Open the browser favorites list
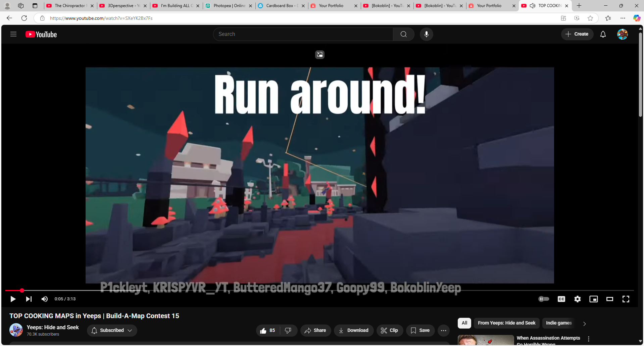The image size is (644, 346). pos(608,18)
